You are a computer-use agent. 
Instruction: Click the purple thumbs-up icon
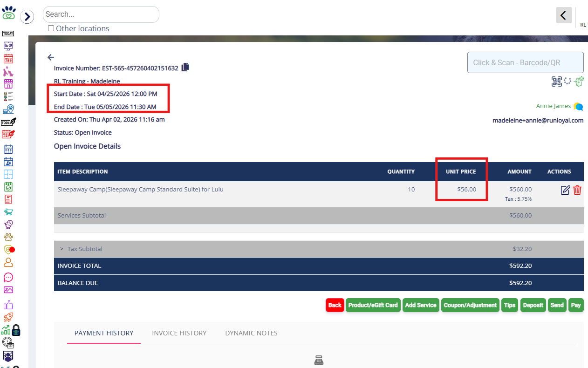(8, 305)
